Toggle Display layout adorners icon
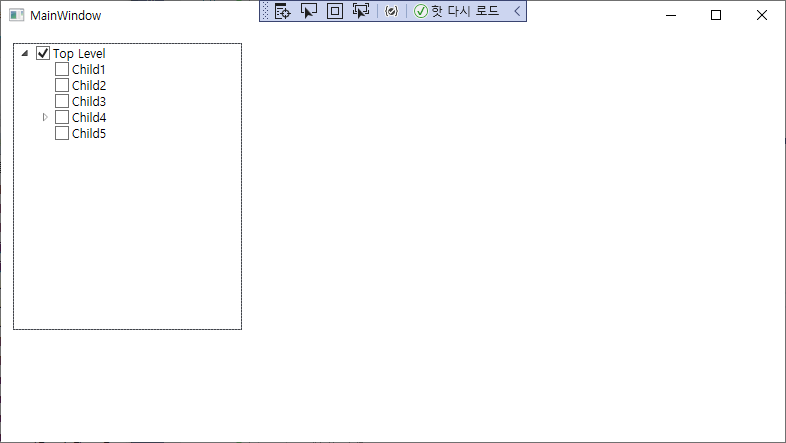Screen dimensions: 786x443 (x=335, y=11)
